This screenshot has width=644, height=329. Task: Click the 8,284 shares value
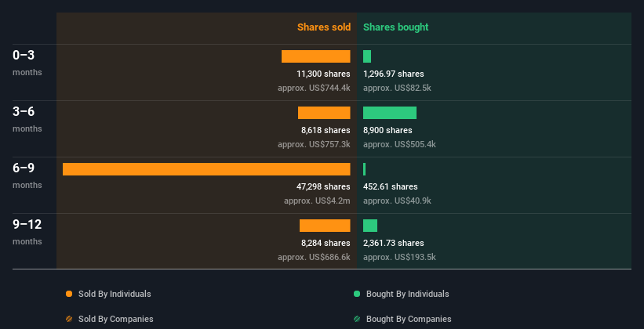[326, 244]
